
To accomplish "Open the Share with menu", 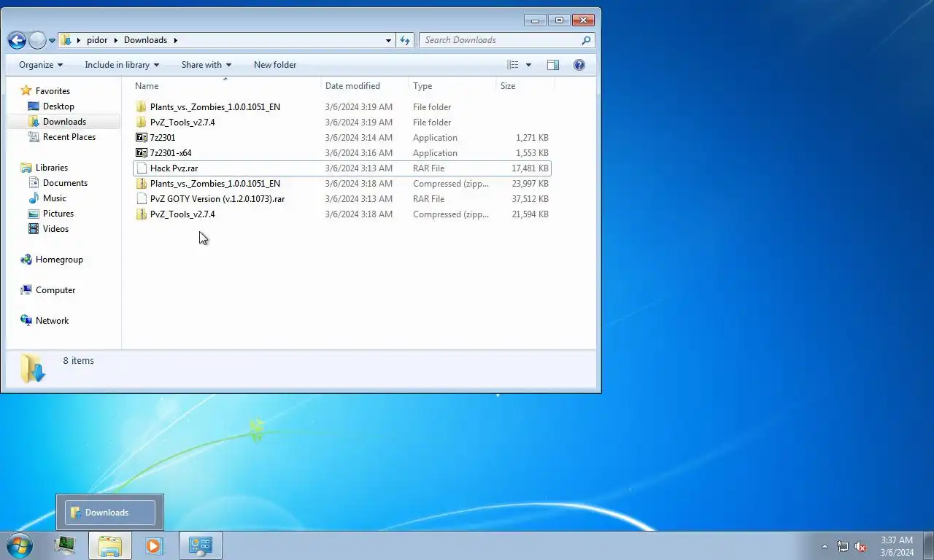I will pos(207,65).
